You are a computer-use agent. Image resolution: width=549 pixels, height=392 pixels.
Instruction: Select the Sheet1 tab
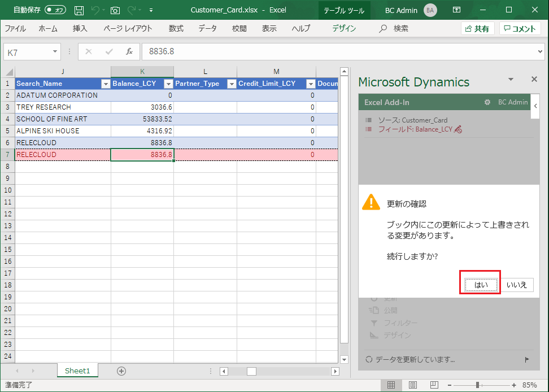pyautogui.click(x=77, y=371)
